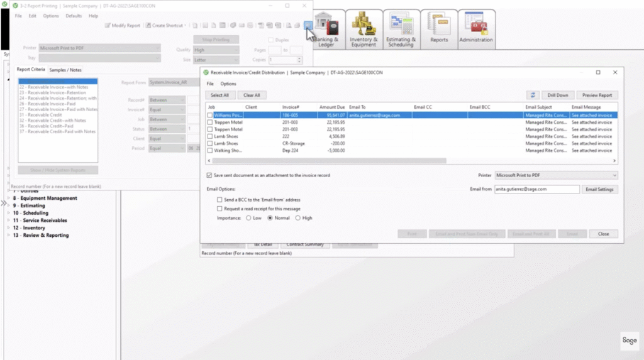
Task: Uncheck Save sent document as an attachment
Action: coord(209,175)
